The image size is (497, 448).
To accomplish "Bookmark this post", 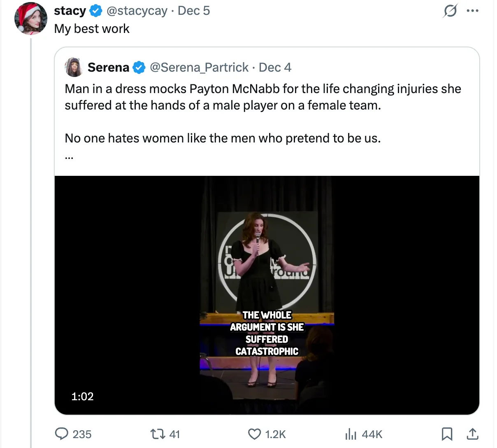I will coord(447,434).
